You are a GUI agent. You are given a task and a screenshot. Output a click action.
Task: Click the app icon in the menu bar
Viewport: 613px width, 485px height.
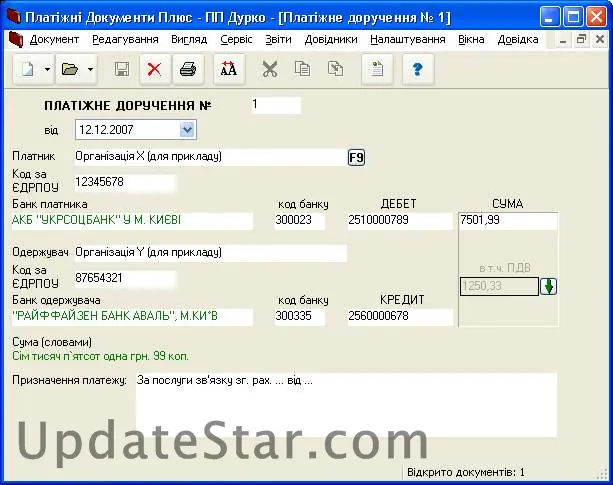[x=16, y=39]
